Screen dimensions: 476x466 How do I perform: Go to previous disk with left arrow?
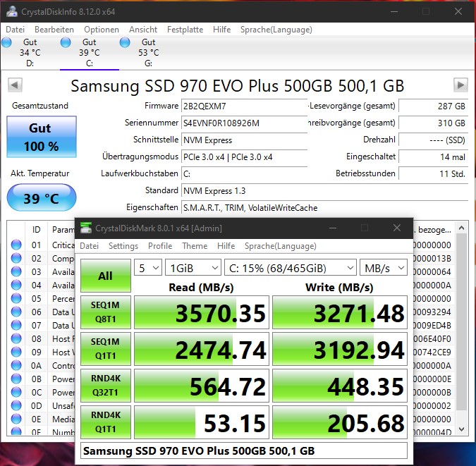point(15,85)
